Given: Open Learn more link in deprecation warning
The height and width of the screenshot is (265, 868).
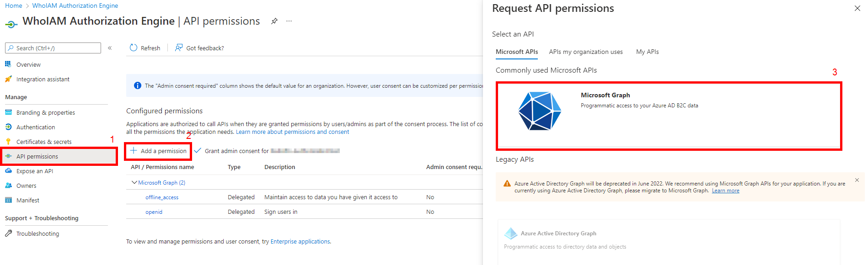Looking at the screenshot, I should pos(725,191).
